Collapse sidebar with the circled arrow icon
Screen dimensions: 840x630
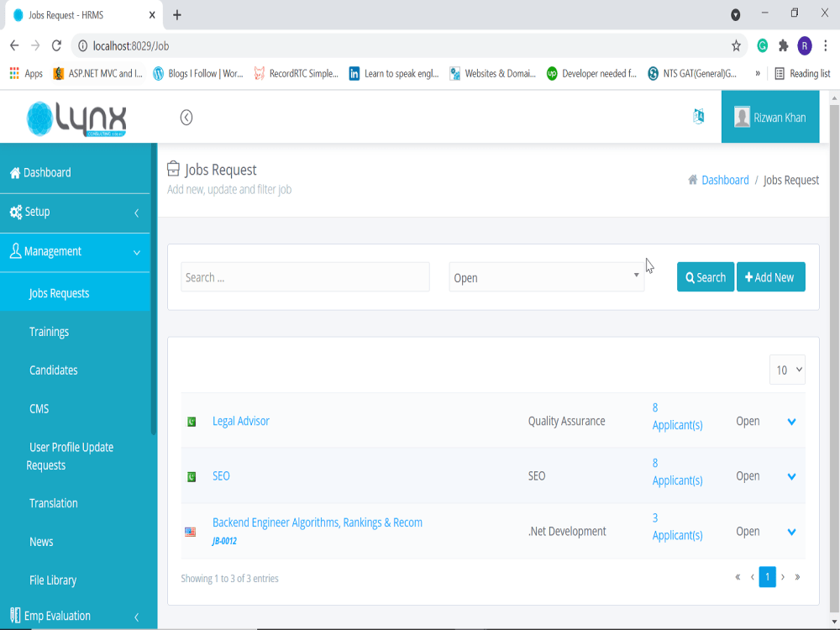(x=186, y=118)
